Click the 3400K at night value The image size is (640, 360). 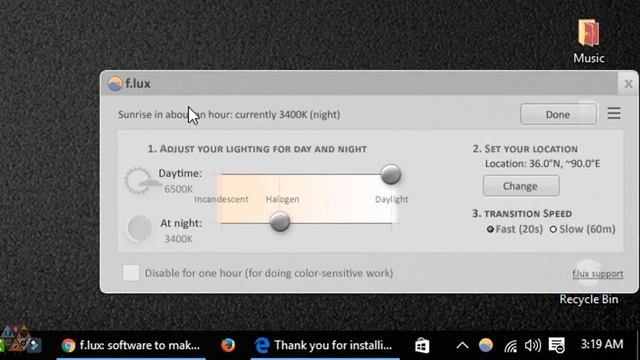[178, 239]
